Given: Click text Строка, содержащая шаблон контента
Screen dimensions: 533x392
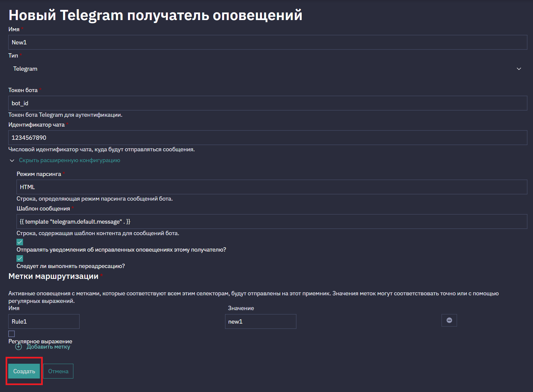Looking at the screenshot, I should 98,233.
